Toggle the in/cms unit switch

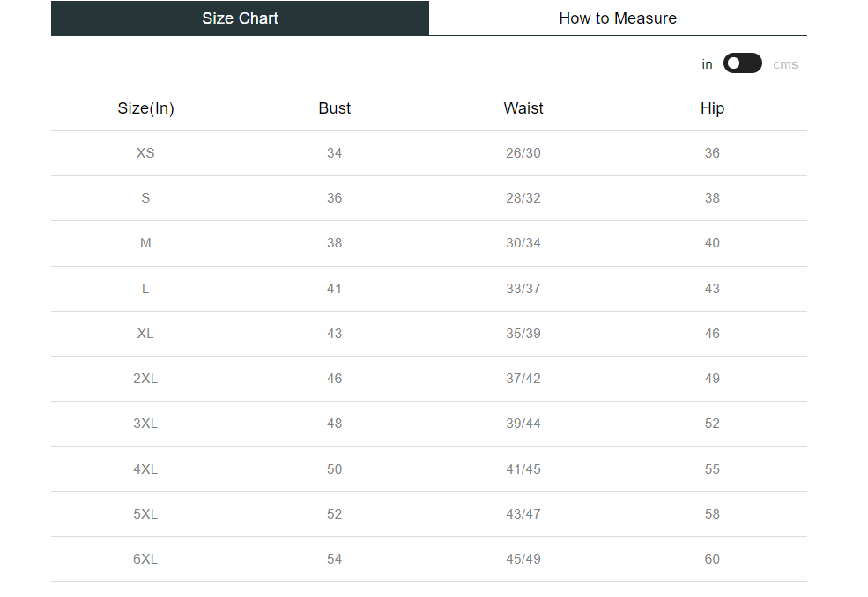click(x=742, y=63)
